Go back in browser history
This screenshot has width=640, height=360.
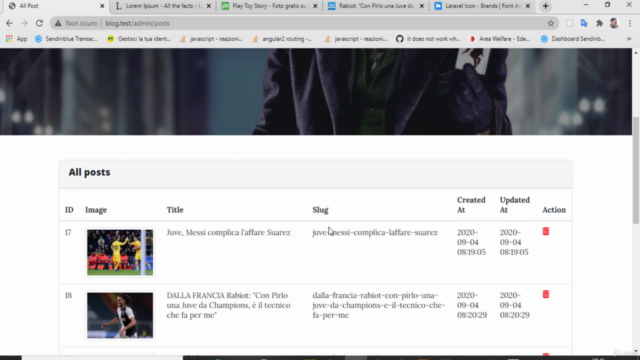point(9,23)
